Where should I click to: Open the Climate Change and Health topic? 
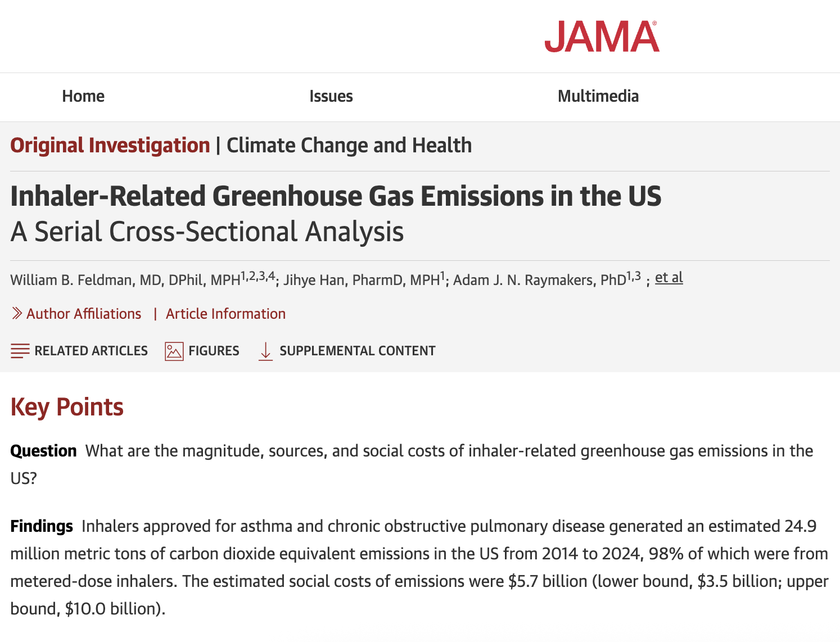click(349, 145)
